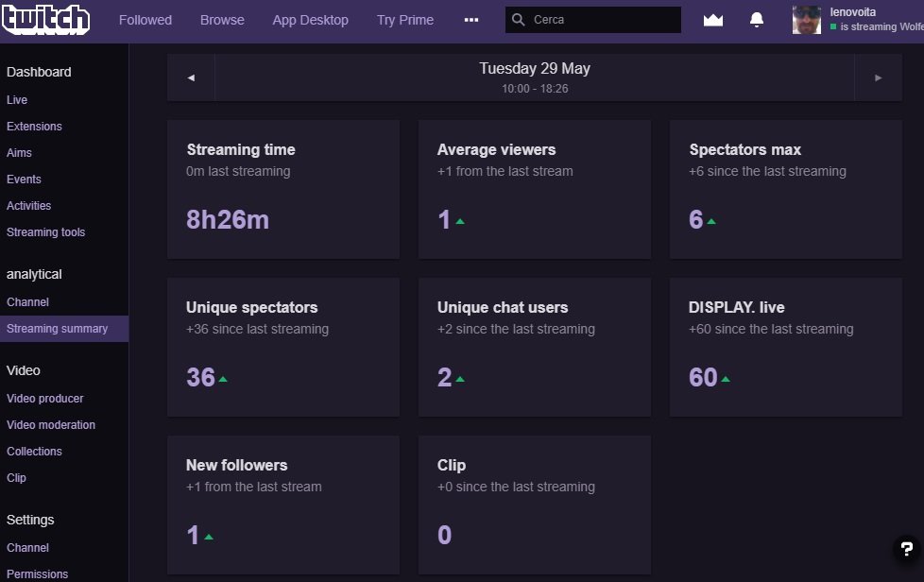Click the search magnifier icon
924x582 pixels.
(518, 20)
